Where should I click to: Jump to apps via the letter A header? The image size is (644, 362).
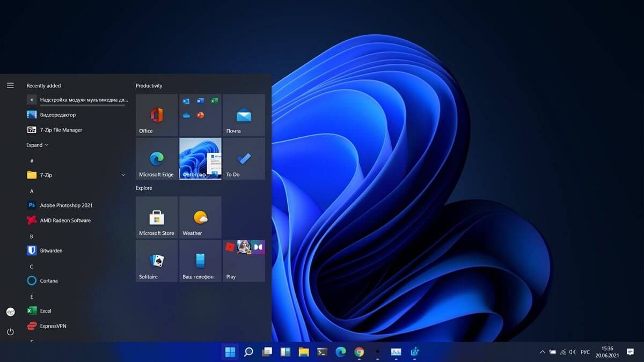click(32, 191)
